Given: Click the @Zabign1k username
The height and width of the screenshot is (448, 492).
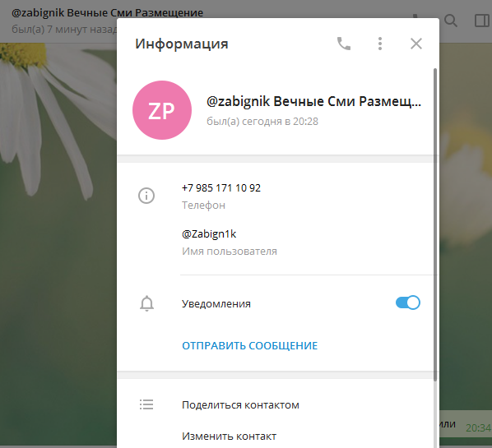Looking at the screenshot, I should [209, 234].
